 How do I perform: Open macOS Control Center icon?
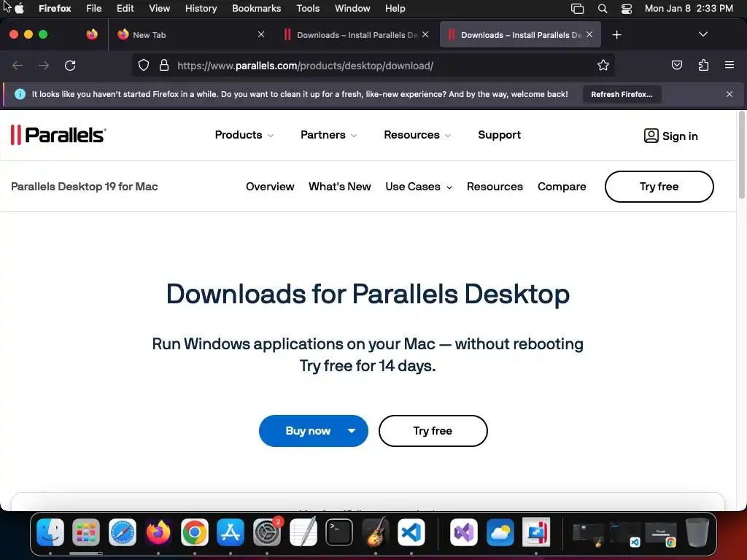tap(627, 9)
